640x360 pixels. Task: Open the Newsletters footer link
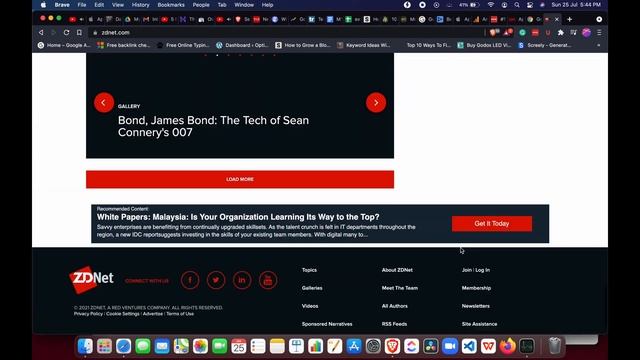(x=476, y=306)
